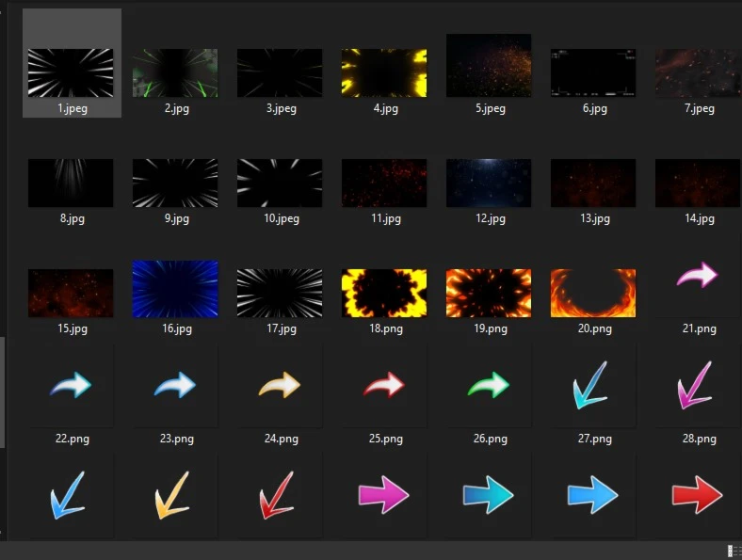Select the yellow comic flame frame 18.png

pyautogui.click(x=384, y=294)
